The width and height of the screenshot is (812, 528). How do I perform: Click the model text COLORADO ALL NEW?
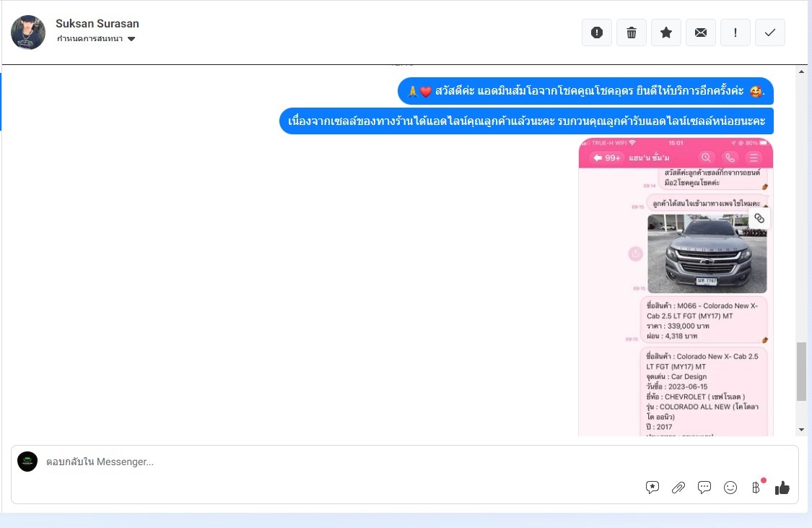(695, 407)
